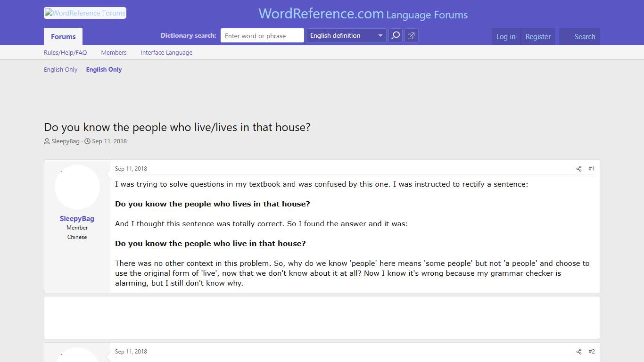This screenshot has width=644, height=362.
Task: Open SleepyBag's profile from post sidebar
Action: coord(77,218)
